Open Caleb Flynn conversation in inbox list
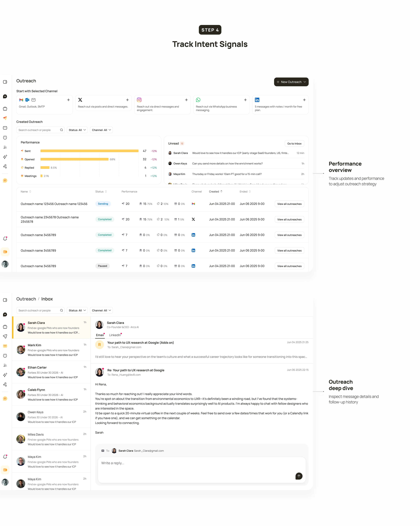Screen dimensions: 420x526 point(51,394)
